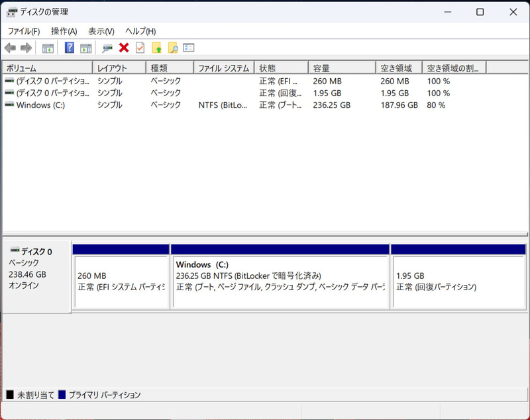Click the 238.46 GB disk size text
The width and height of the screenshot is (530, 420).
tap(27, 274)
